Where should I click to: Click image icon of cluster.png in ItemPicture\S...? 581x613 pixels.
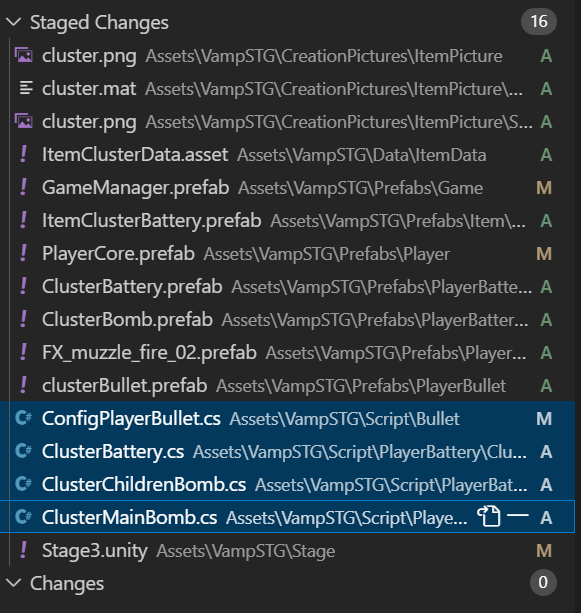[24, 121]
